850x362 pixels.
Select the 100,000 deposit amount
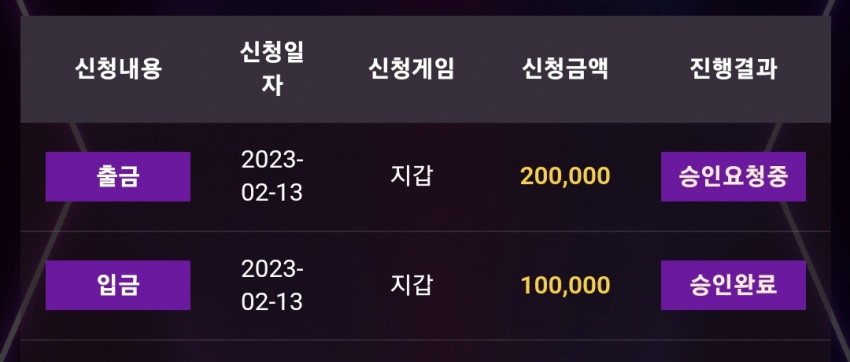565,285
